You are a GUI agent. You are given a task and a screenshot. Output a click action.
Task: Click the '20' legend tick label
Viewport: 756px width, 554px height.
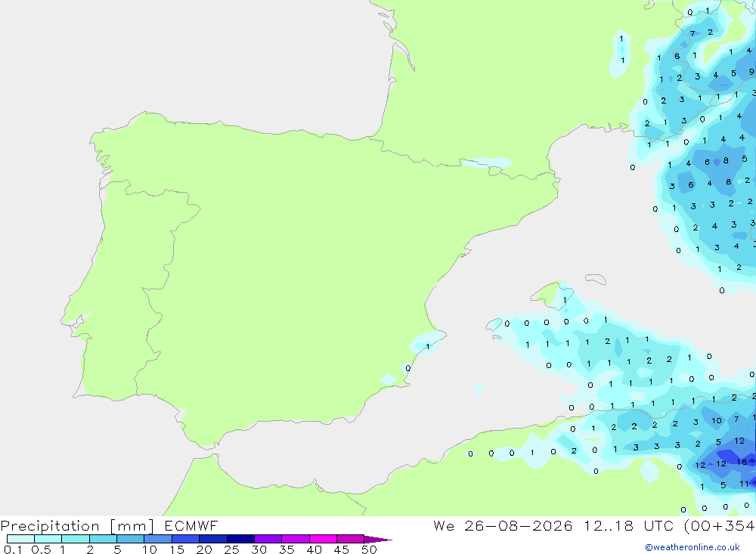(204, 549)
